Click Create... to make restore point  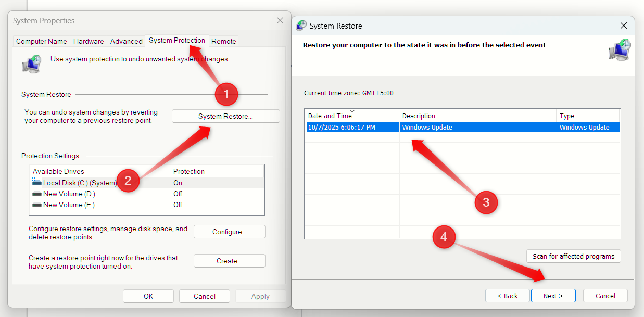coord(229,261)
